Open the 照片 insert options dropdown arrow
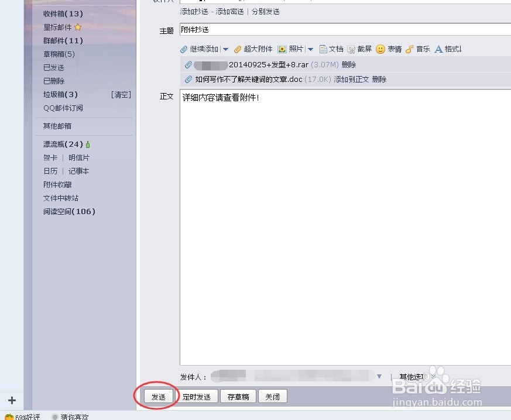511x420 pixels. click(x=311, y=49)
